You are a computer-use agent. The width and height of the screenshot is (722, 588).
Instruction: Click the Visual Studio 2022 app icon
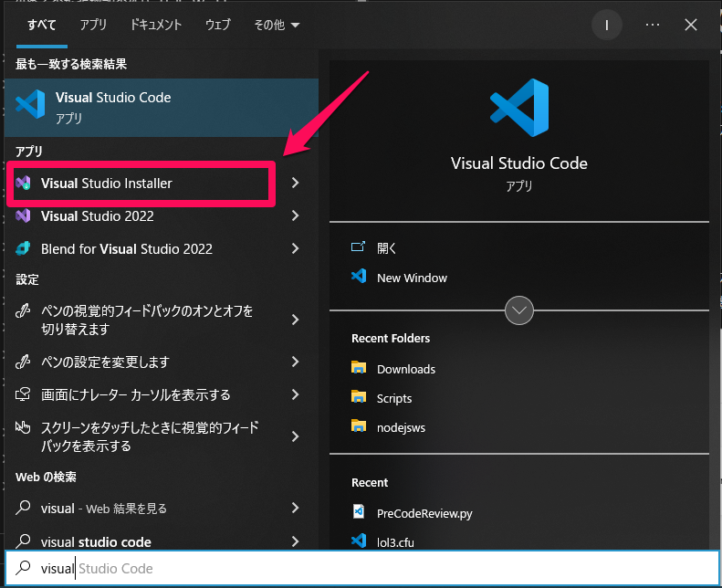tap(23, 216)
